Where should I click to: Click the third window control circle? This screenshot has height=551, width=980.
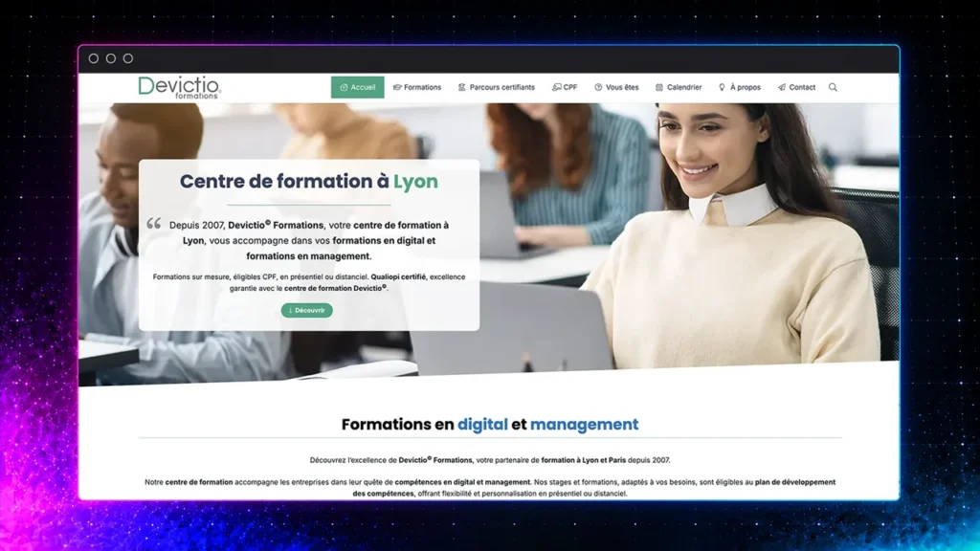coord(128,58)
